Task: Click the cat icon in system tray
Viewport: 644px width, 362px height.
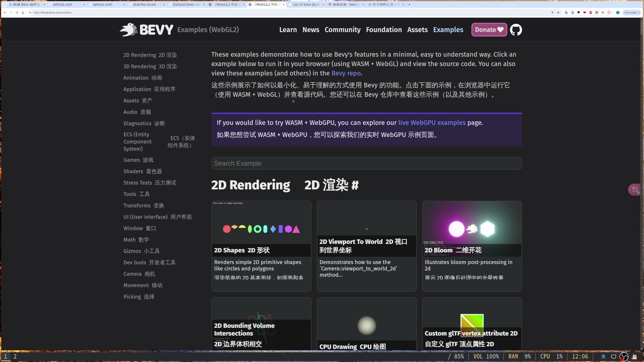Action: point(634,357)
